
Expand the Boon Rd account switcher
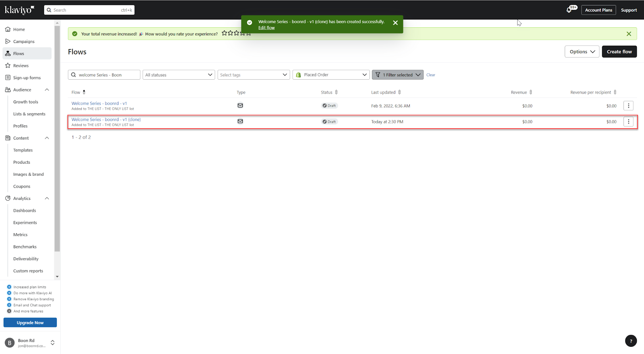click(52, 343)
